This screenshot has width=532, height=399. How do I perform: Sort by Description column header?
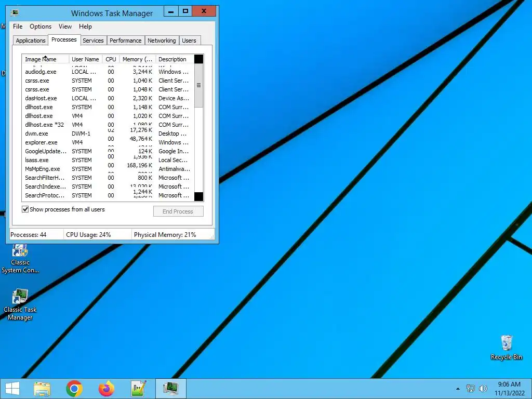point(175,59)
